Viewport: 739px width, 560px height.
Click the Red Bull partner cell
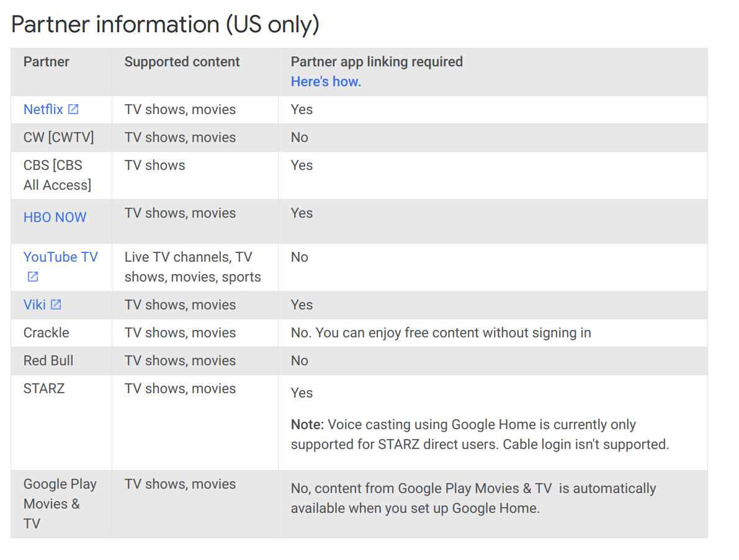pos(48,360)
